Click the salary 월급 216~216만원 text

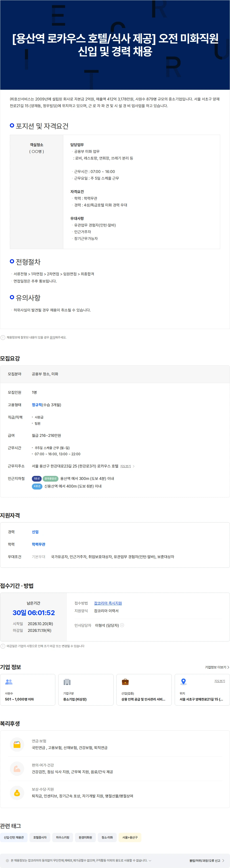[46, 435]
